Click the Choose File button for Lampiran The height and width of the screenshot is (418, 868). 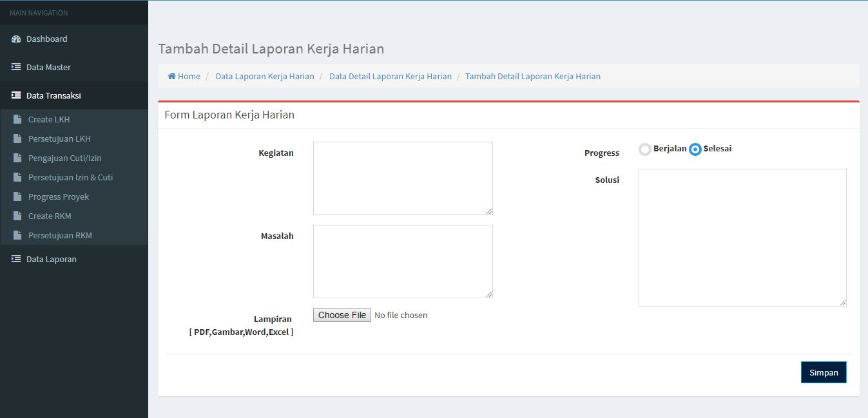pos(342,314)
